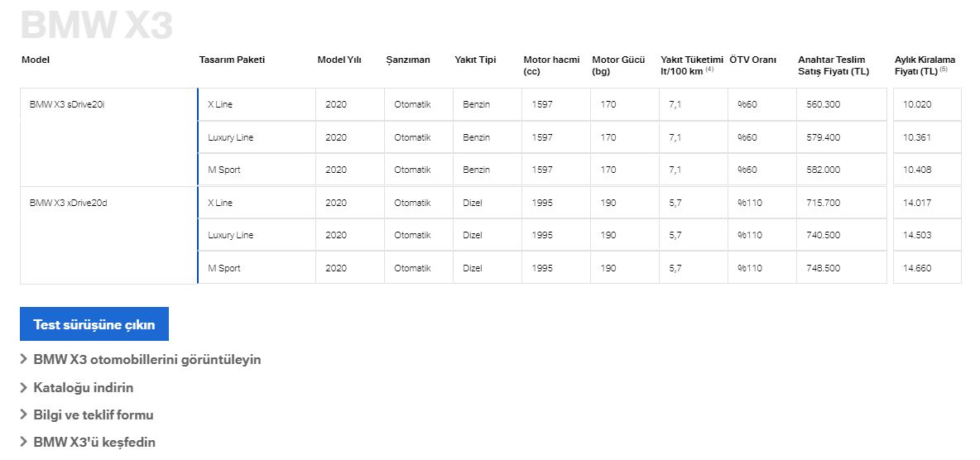Click chevron arrow beside Bilgi ve teklif formu
980x460 pixels.
(x=24, y=415)
